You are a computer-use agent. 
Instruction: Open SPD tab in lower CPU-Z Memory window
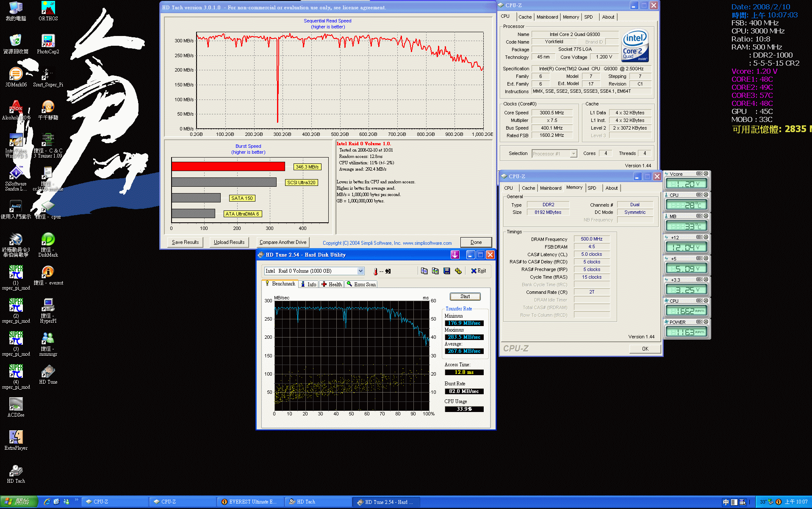[592, 188]
